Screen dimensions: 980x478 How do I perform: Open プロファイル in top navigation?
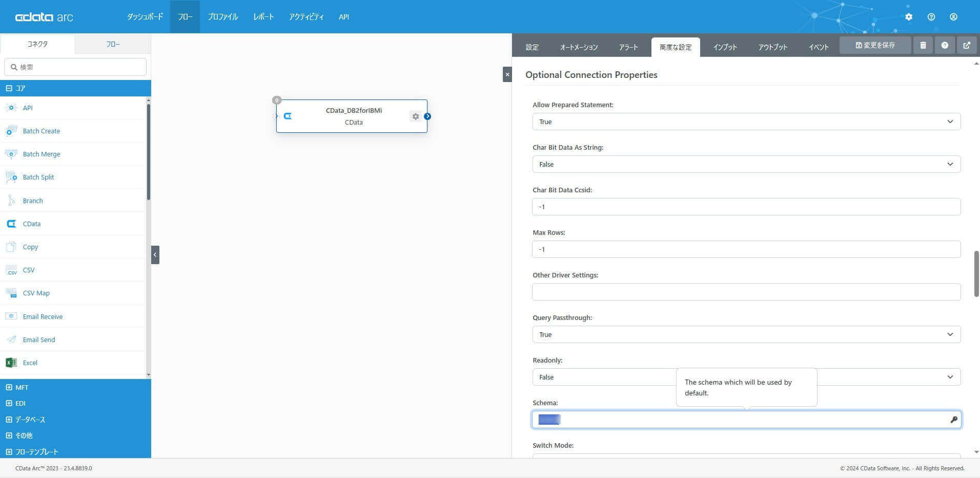coord(222,17)
